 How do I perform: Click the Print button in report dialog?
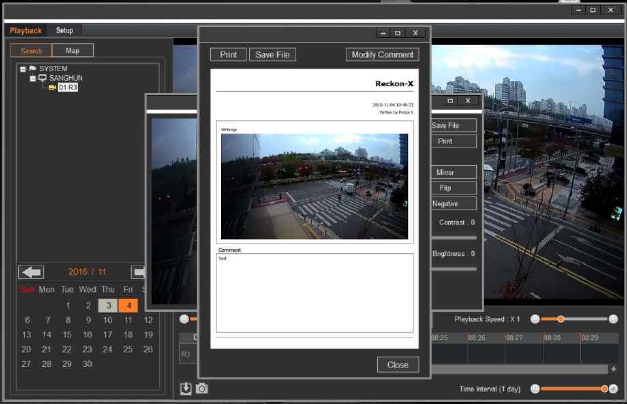point(228,55)
